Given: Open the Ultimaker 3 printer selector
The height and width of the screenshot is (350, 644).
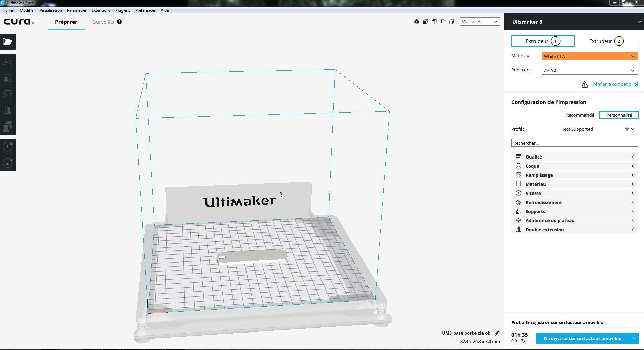Looking at the screenshot, I should pyautogui.click(x=574, y=22).
